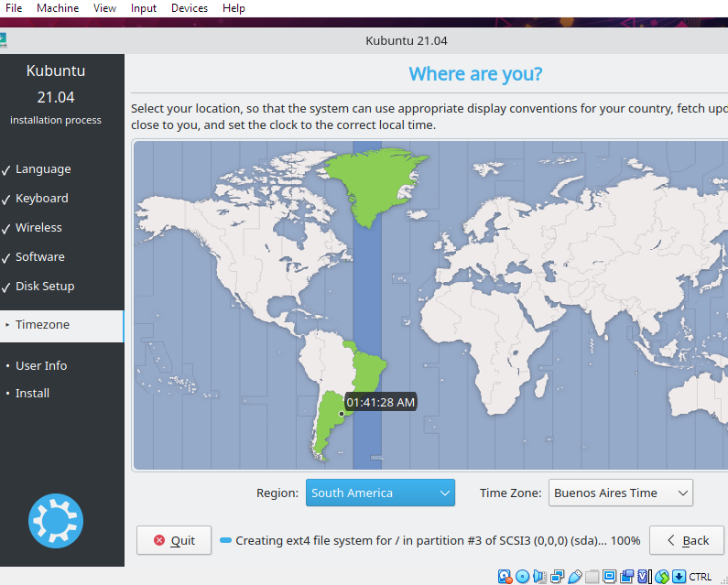Screen dimensions: 728x585
Task: Select the Software step in sidebar
Action: (40, 256)
